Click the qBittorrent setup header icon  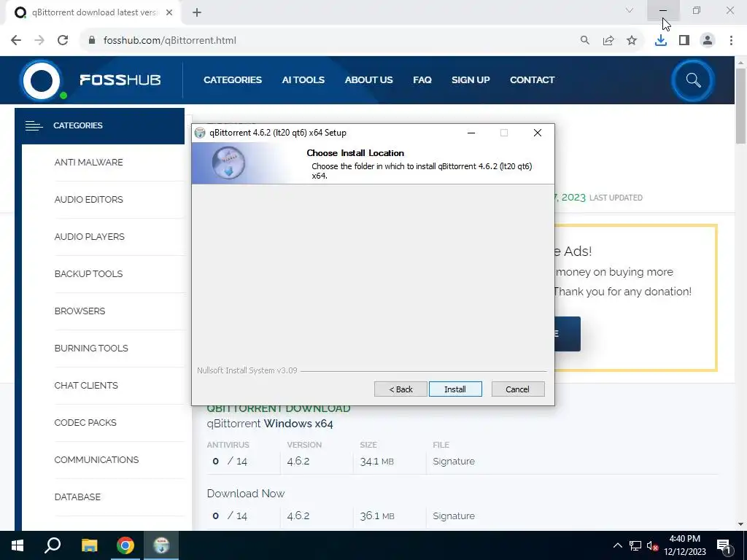(228, 163)
